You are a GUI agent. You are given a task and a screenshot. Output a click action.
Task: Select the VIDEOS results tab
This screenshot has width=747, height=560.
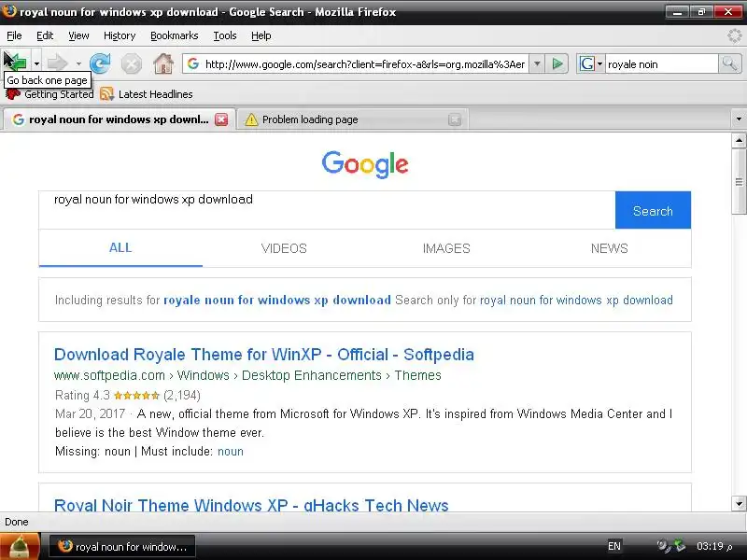tap(284, 248)
